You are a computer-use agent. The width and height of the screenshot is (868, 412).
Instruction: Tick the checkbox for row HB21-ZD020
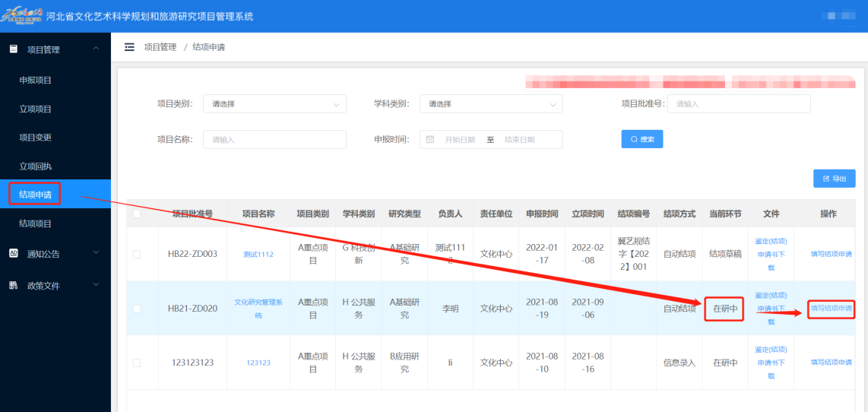(137, 309)
